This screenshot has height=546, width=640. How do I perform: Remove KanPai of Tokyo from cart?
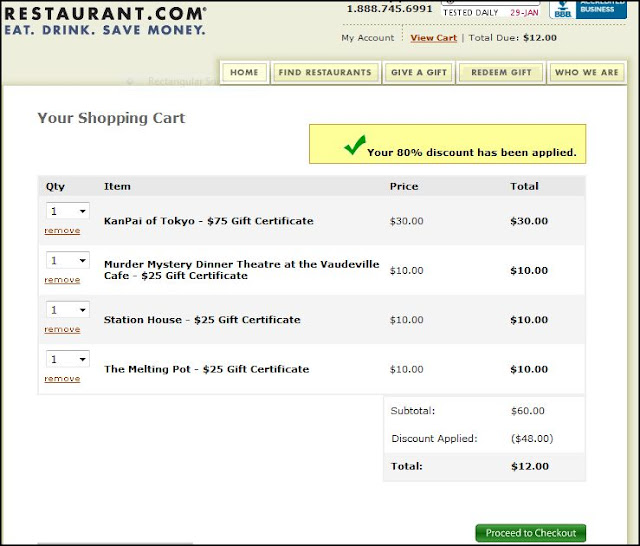click(62, 231)
